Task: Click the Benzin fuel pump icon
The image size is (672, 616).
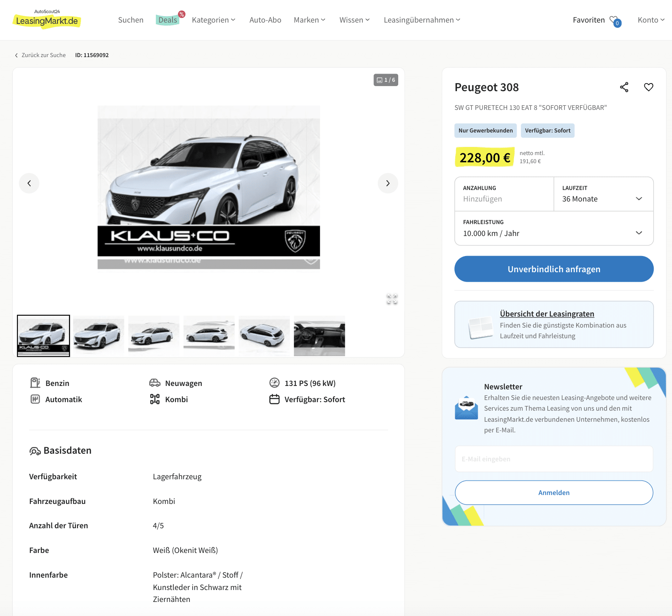Action: pos(35,383)
